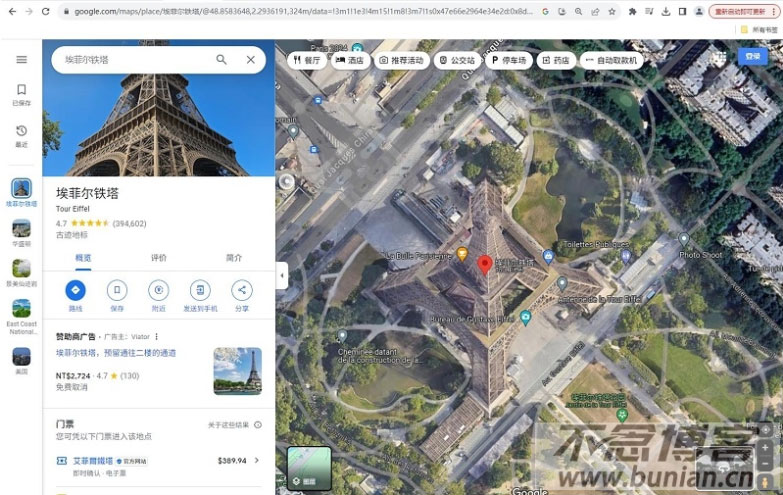
Task: Open the browser profile avatar icon
Action: click(699, 11)
